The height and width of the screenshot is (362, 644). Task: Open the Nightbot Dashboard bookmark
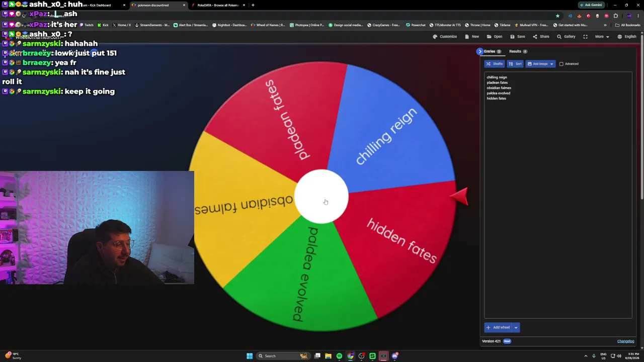point(229,25)
